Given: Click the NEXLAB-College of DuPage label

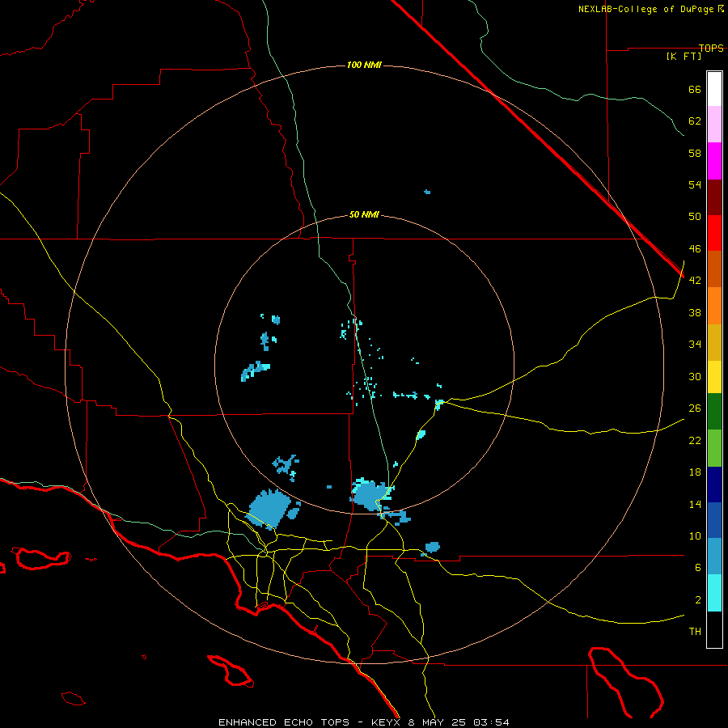Looking at the screenshot, I should 650,9.
